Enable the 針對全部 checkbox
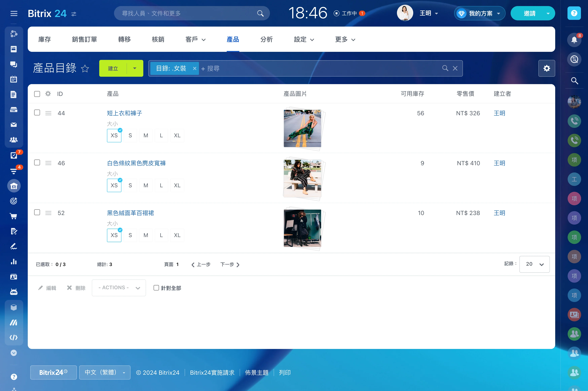This screenshot has height=391, width=588. 156,288
